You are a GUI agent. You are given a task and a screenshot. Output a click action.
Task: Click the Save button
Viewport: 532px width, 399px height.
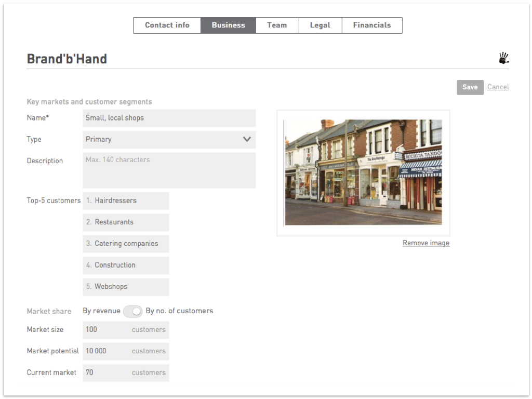coord(470,87)
